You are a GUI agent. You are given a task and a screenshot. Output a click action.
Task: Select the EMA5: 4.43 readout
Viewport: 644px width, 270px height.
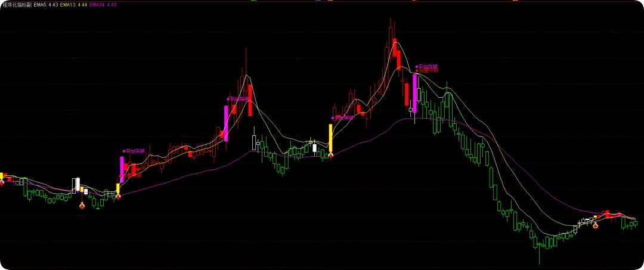pos(45,5)
